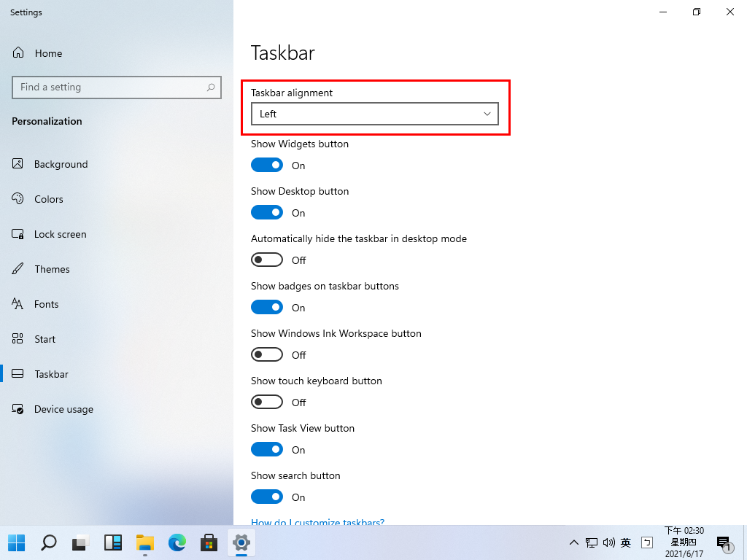
Task: Click the taskbar clock and date
Action: coord(684,542)
